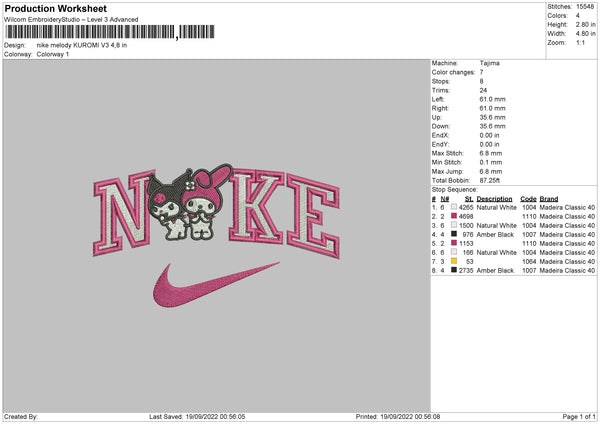Click the Brand column header
The height and width of the screenshot is (424, 600).
pos(549,199)
